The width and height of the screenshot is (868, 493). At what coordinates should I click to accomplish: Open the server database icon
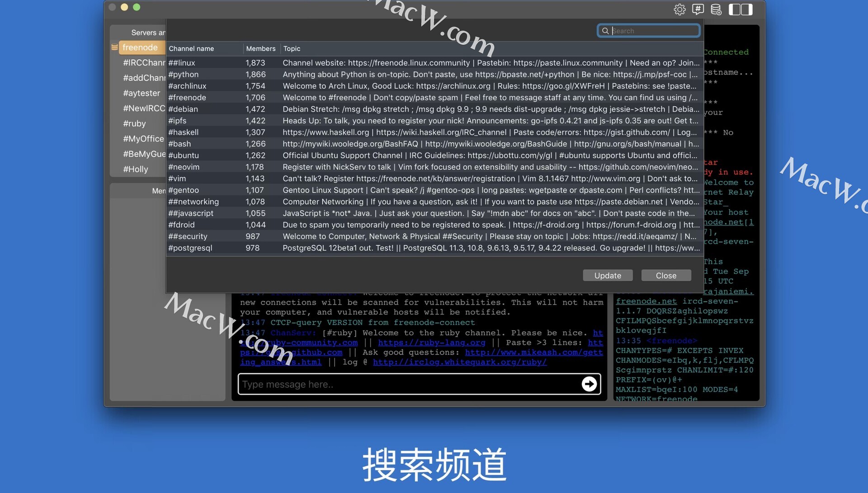[x=716, y=9]
